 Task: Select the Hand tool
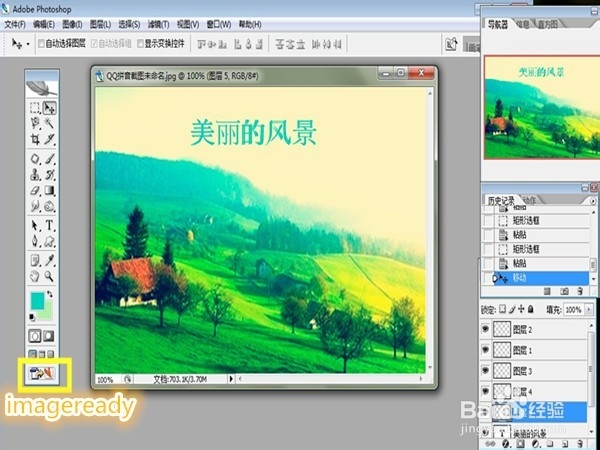click(35, 276)
